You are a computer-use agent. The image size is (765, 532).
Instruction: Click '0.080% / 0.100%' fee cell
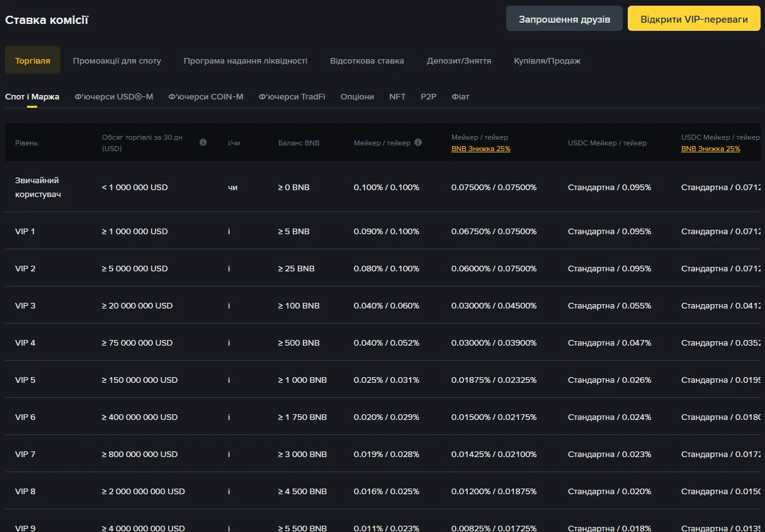[x=387, y=268]
